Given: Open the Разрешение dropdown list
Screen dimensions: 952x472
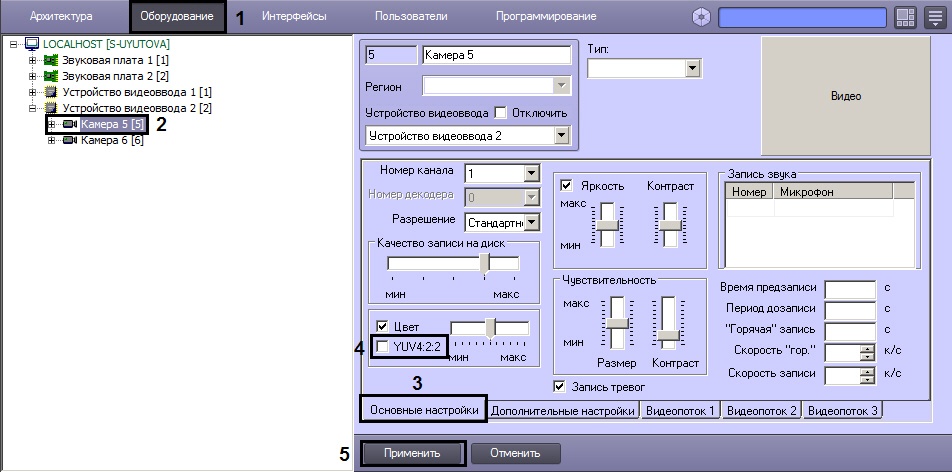Looking at the screenshot, I should click(x=531, y=221).
